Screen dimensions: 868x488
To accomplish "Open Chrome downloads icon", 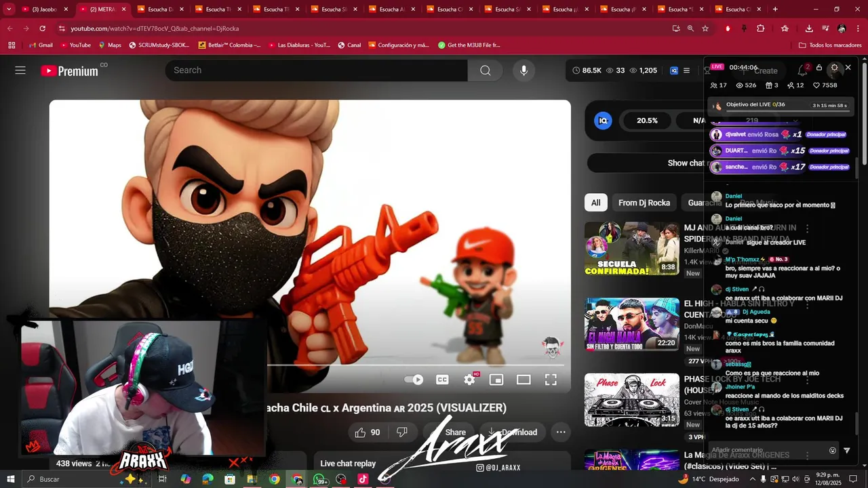I will (x=809, y=28).
